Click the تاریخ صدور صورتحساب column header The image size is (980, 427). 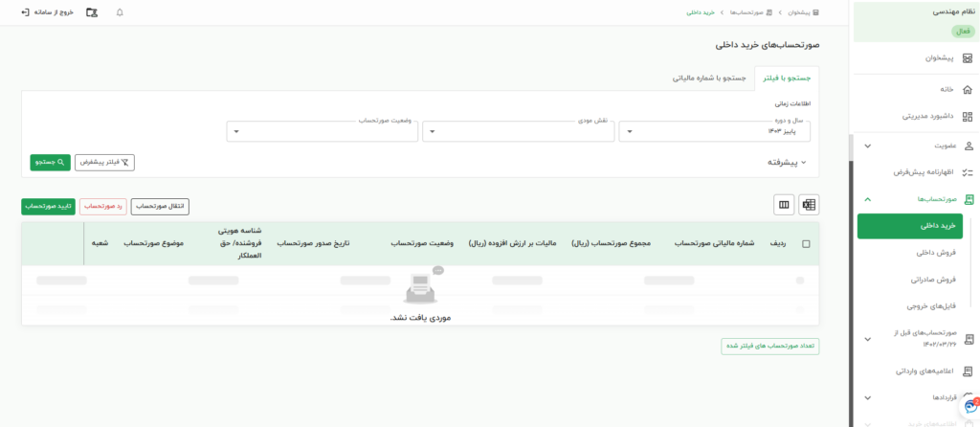click(313, 244)
